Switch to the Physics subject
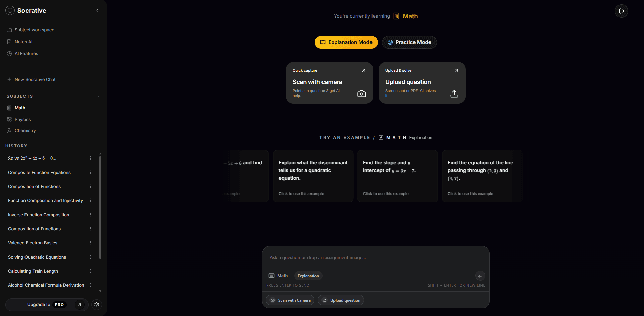The height and width of the screenshot is (316, 644). pos(23,119)
